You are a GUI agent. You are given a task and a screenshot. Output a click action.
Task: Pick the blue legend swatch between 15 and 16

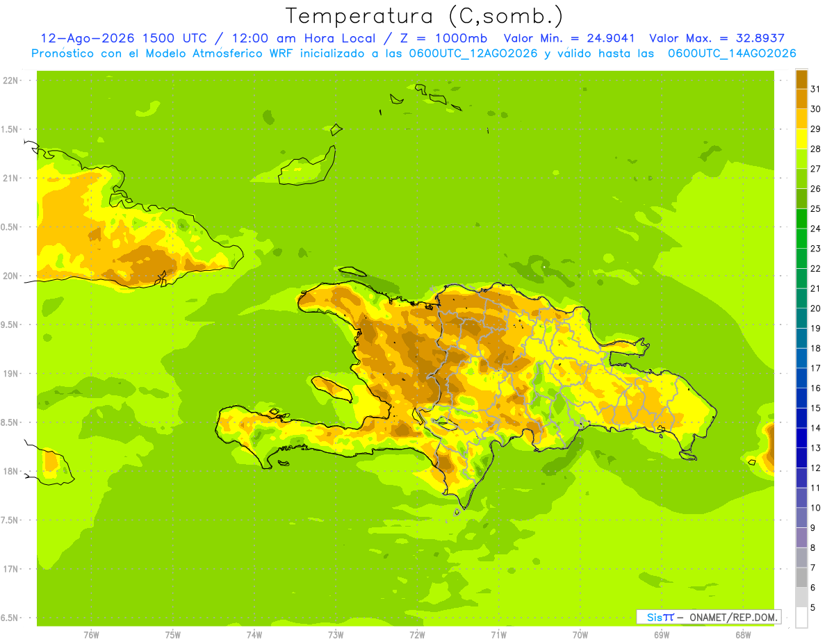801,398
